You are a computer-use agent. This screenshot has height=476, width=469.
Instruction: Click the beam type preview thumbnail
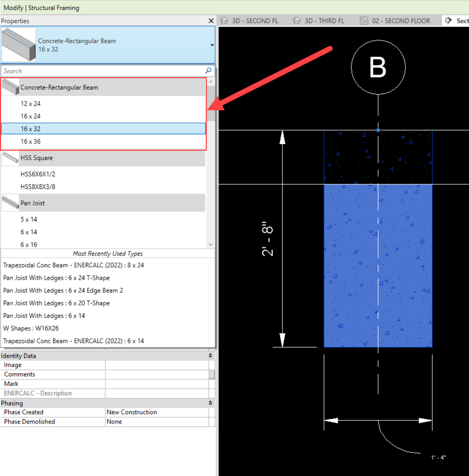pos(19,45)
